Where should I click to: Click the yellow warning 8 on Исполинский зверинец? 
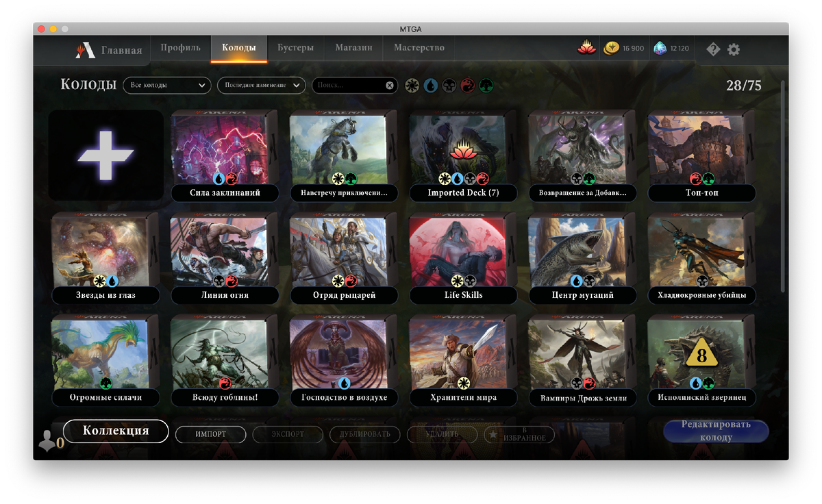[x=701, y=354]
